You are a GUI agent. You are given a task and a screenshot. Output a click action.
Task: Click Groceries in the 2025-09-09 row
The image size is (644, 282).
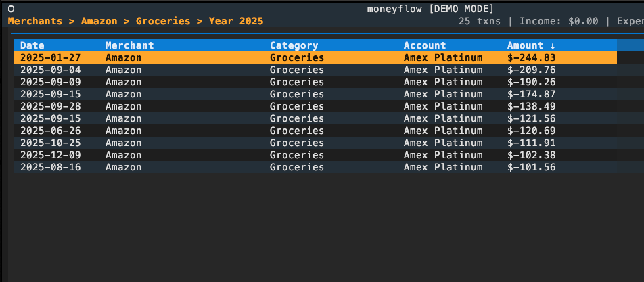pyautogui.click(x=297, y=82)
